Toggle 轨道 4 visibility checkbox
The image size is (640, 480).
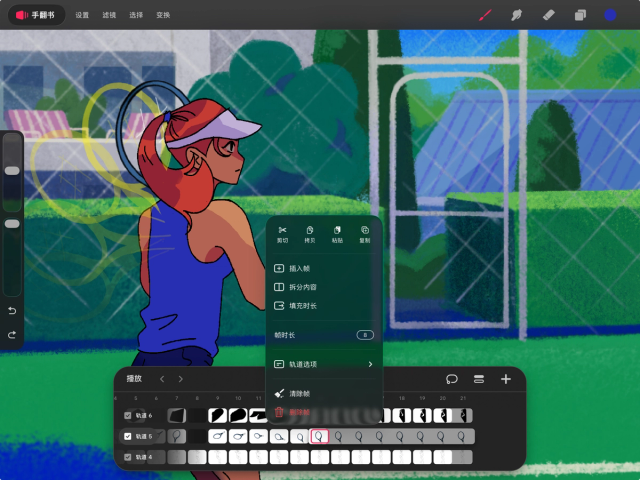point(127,457)
